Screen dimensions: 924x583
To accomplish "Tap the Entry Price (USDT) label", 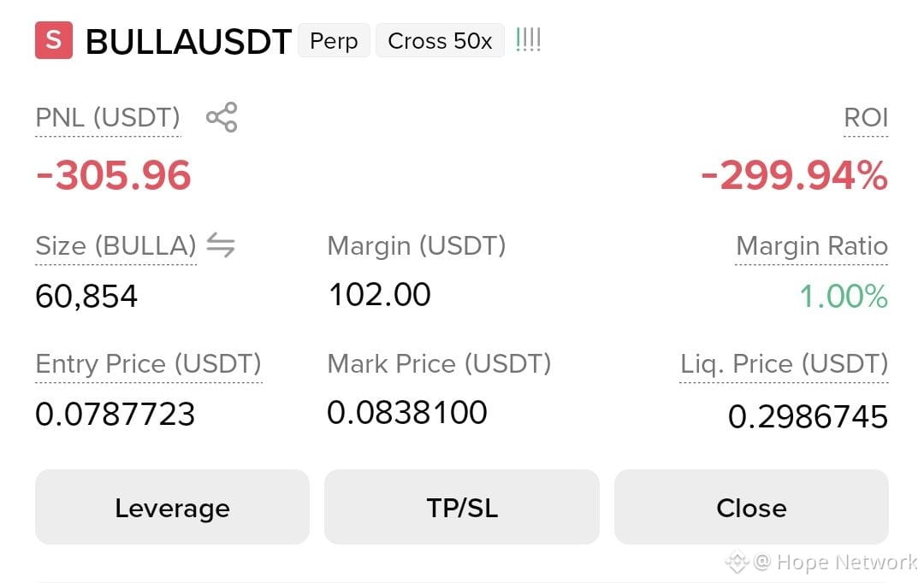I will pos(149,364).
